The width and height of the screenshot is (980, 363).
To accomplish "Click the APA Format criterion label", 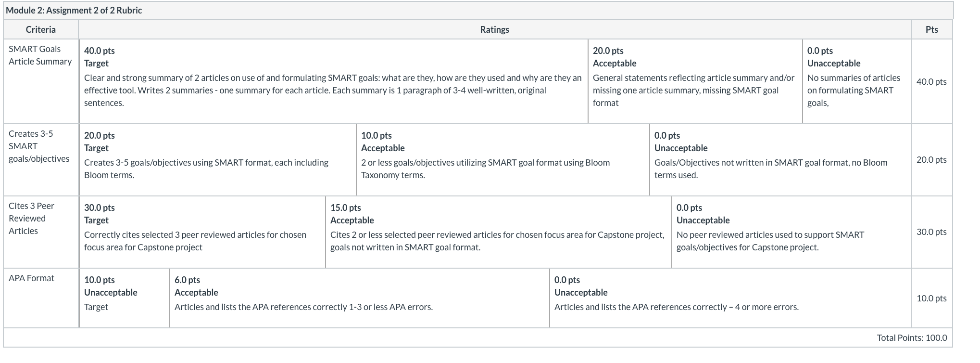I will pos(31,278).
